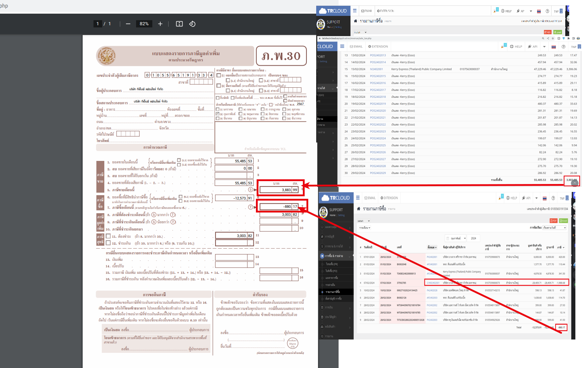Select รายงานภาษีซื้อ in sidebar submenu
Image resolution: width=588 pixels, height=368 pixels.
pos(333,292)
